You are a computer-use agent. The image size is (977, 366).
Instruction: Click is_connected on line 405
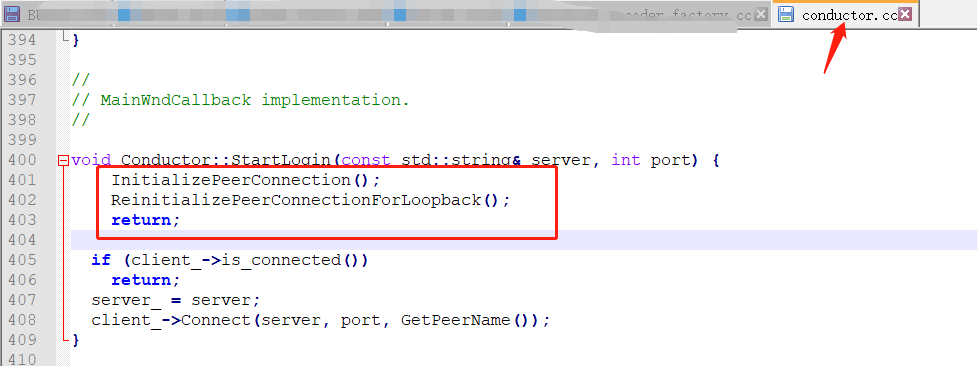tap(282, 260)
